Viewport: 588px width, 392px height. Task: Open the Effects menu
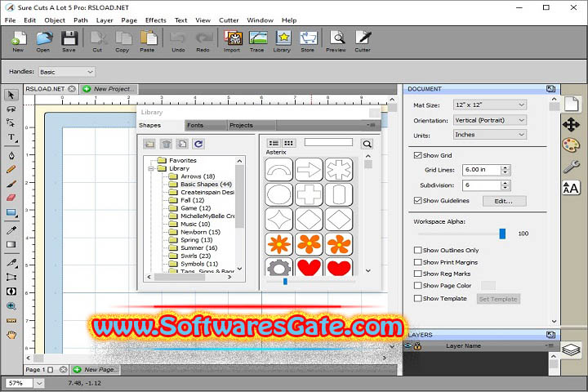coord(156,20)
